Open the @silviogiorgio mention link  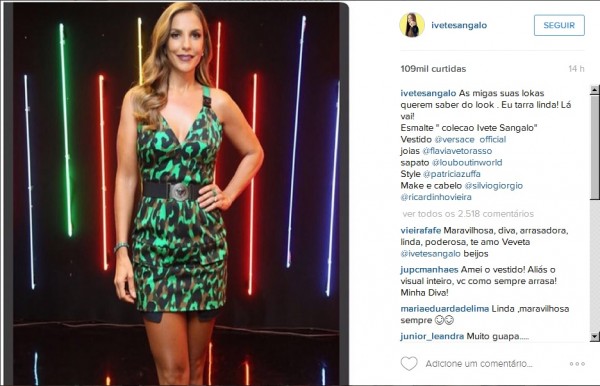tap(494, 186)
